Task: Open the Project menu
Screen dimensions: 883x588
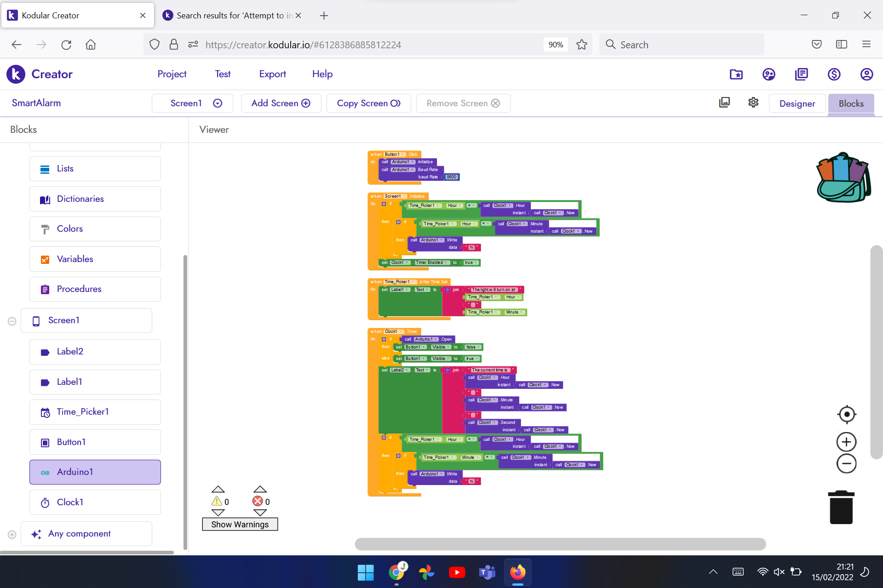Action: point(172,74)
